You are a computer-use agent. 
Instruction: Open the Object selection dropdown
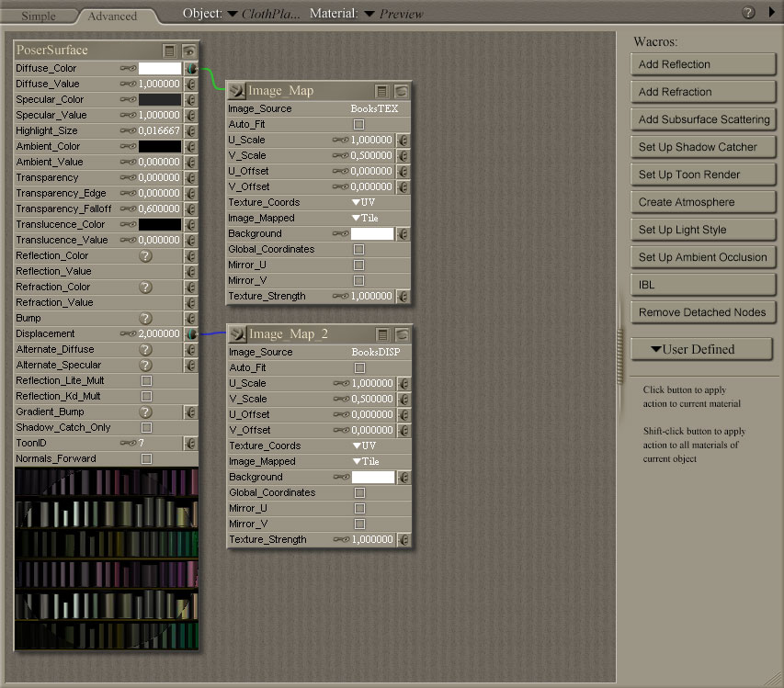pos(233,14)
